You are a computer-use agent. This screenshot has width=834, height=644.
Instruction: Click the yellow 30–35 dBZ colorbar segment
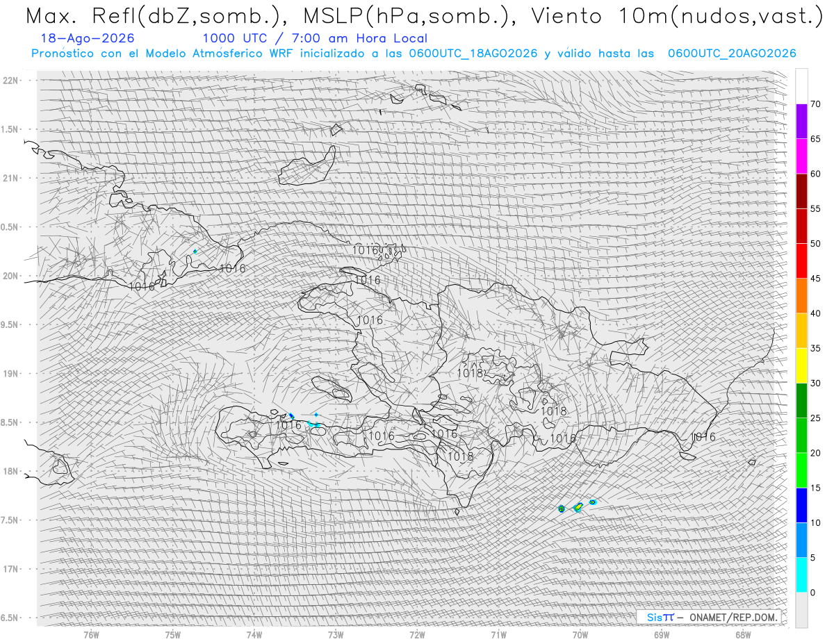point(801,365)
